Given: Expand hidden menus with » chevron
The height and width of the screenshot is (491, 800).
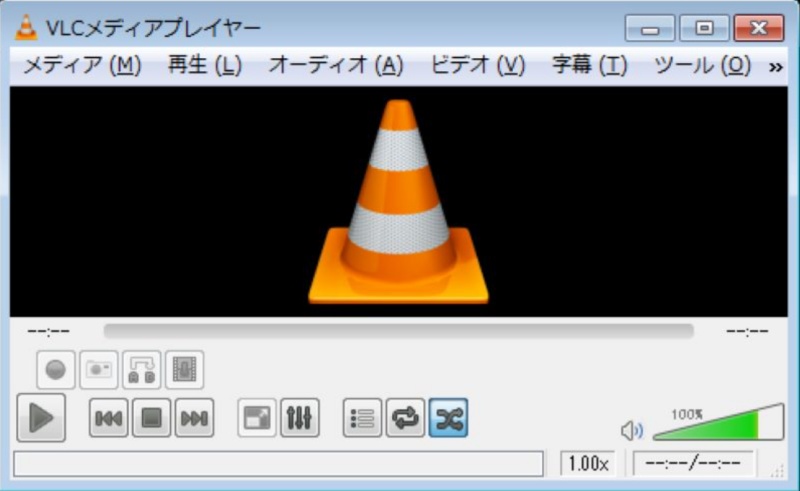Looking at the screenshot, I should [x=776, y=67].
